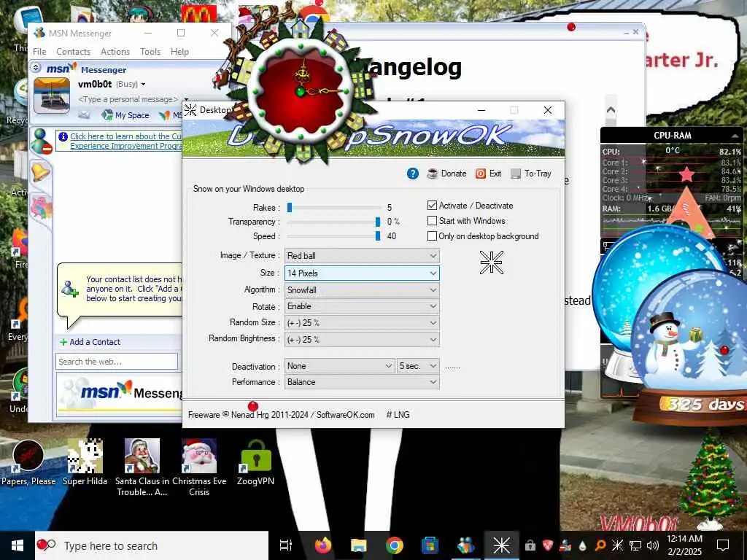Open the File menu in MSN Messenger

[39, 52]
